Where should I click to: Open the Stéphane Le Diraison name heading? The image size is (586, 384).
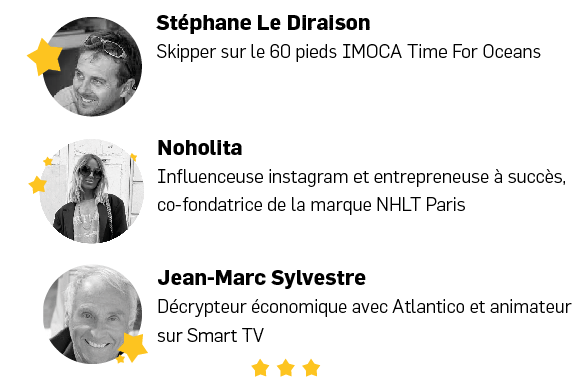[263, 23]
